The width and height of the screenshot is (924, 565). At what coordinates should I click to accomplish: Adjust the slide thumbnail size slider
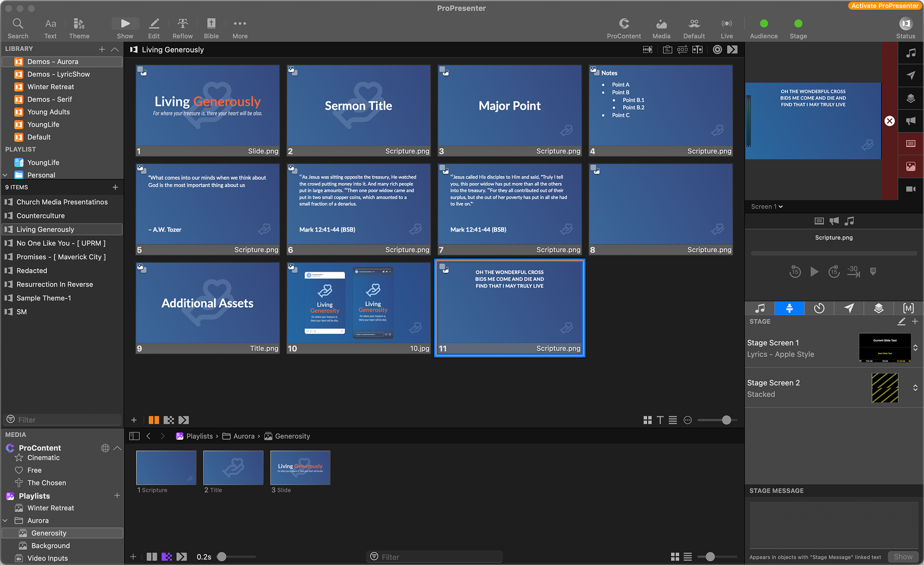pyautogui.click(x=726, y=420)
